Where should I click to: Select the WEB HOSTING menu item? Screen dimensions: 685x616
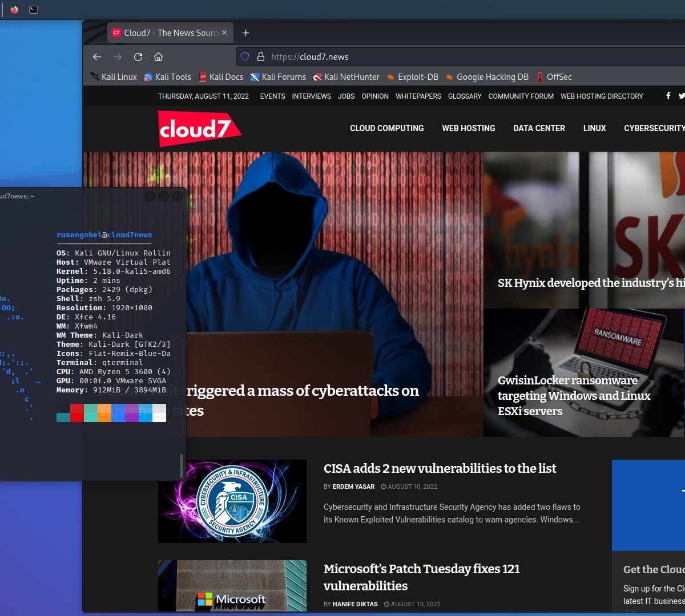click(x=468, y=128)
